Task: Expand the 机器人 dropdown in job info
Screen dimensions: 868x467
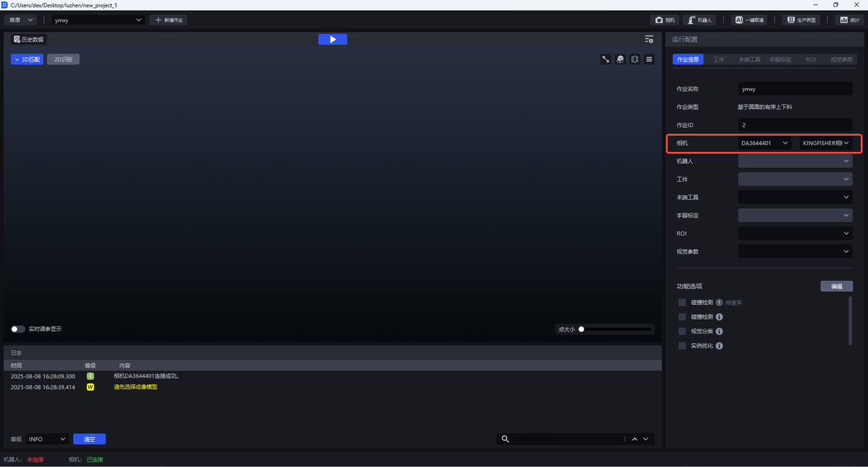Action: [x=795, y=162]
